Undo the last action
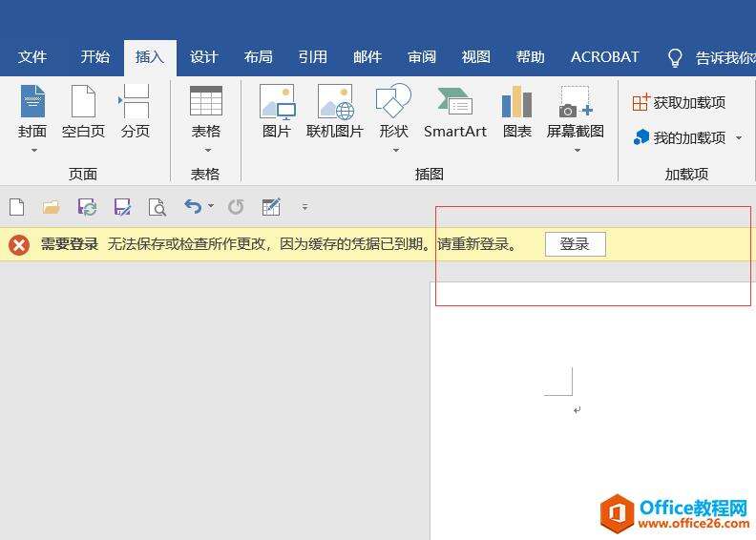756x540 pixels. pos(193,206)
